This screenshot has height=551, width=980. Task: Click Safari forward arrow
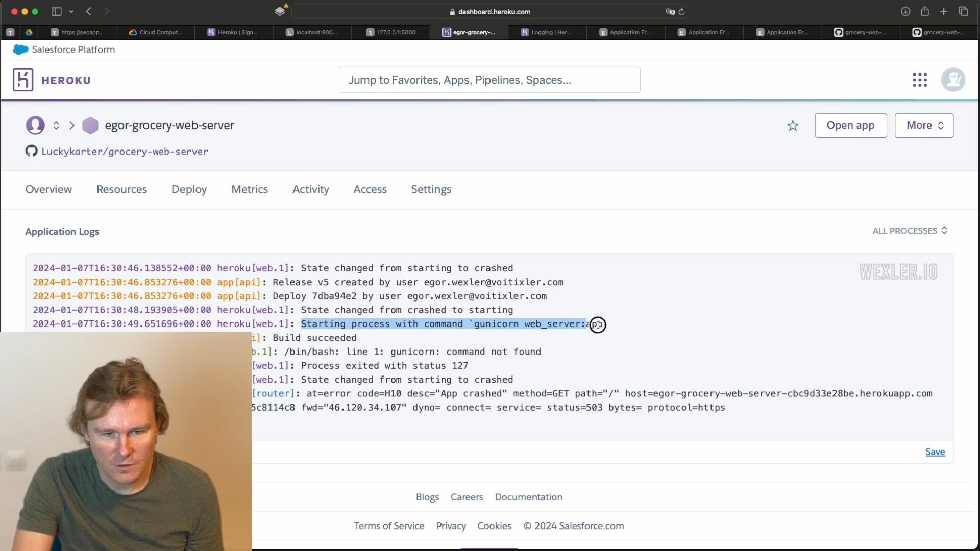click(x=107, y=11)
